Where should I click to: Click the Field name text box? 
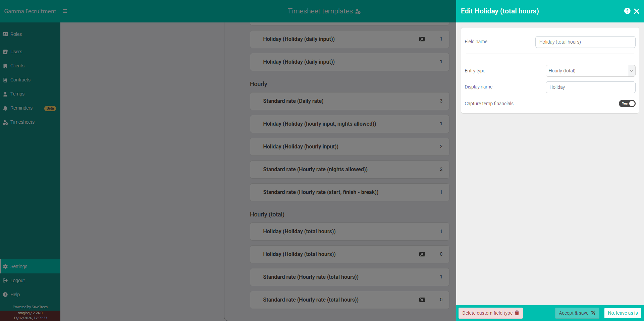coord(585,42)
